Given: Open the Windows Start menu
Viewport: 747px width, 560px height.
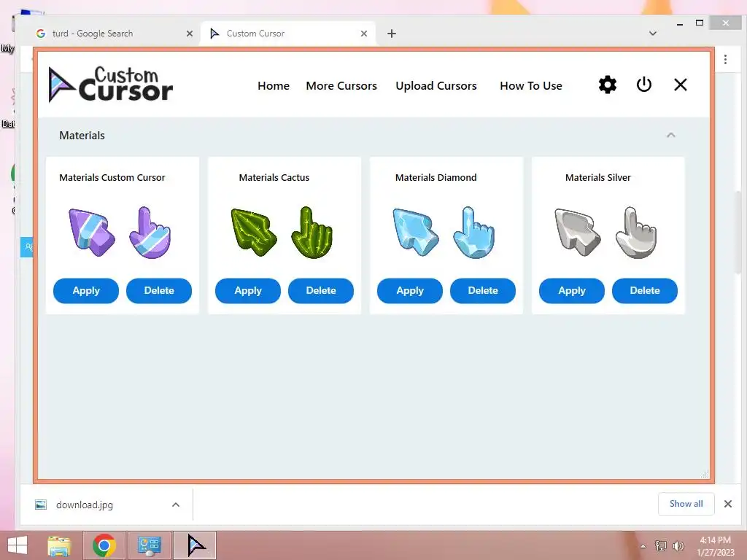Looking at the screenshot, I should pyautogui.click(x=18, y=545).
